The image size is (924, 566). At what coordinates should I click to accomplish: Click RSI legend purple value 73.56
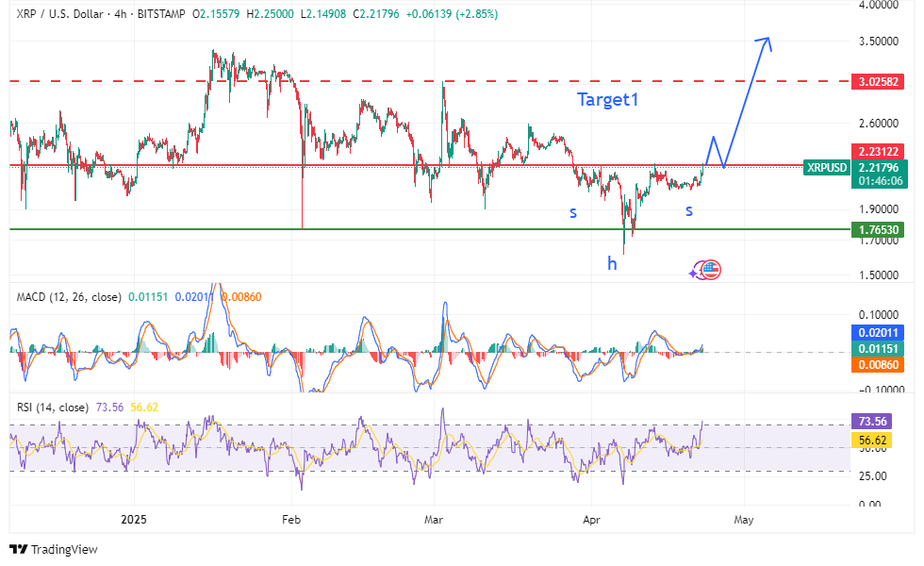tap(109, 408)
